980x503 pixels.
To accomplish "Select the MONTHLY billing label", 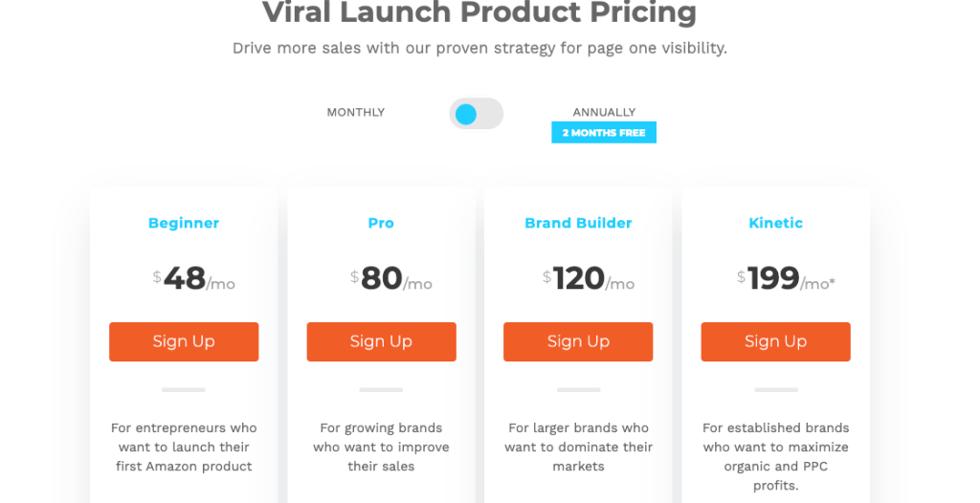I will point(355,112).
